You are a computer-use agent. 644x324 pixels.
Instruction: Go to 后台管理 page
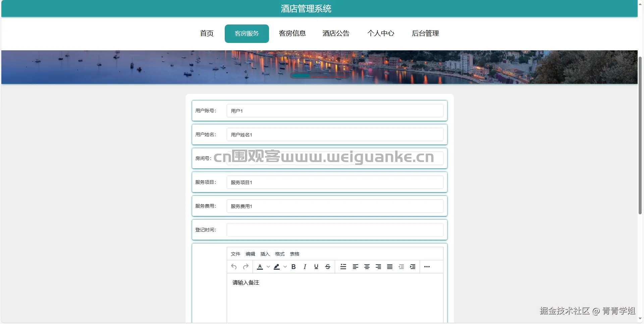pos(425,33)
